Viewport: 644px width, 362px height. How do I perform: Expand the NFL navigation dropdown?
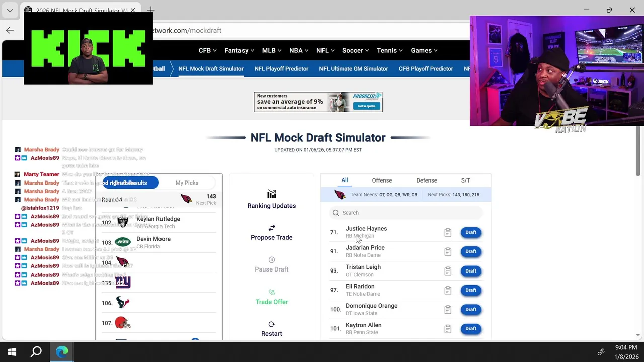click(326, 50)
